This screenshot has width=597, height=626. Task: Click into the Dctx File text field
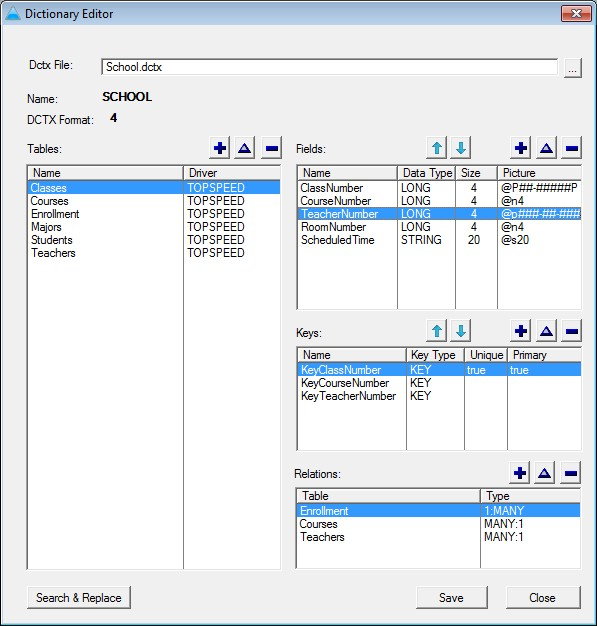(329, 67)
